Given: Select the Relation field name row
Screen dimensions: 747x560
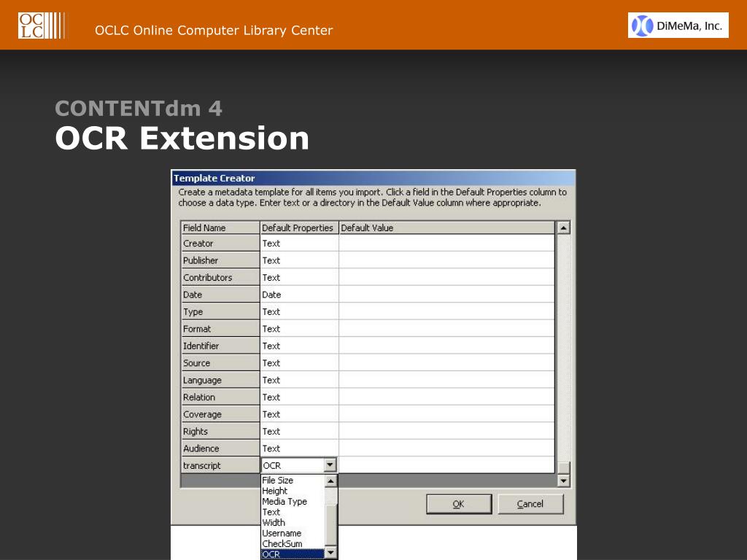Looking at the screenshot, I should point(220,397).
